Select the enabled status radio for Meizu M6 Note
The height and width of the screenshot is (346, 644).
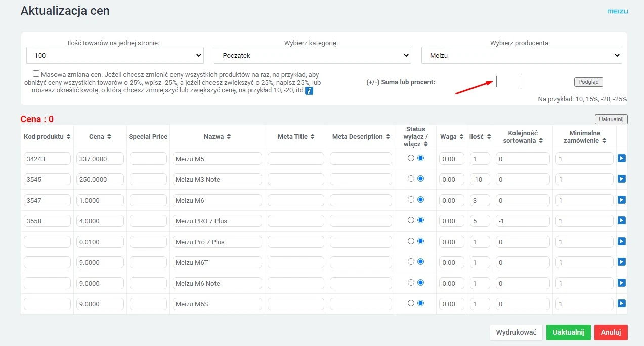[420, 283]
